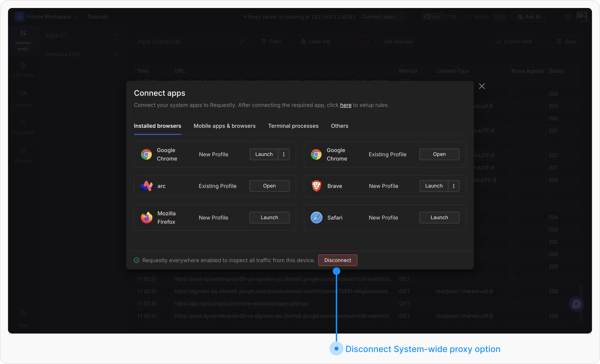Select the Others tab
600x364 pixels.
point(339,126)
